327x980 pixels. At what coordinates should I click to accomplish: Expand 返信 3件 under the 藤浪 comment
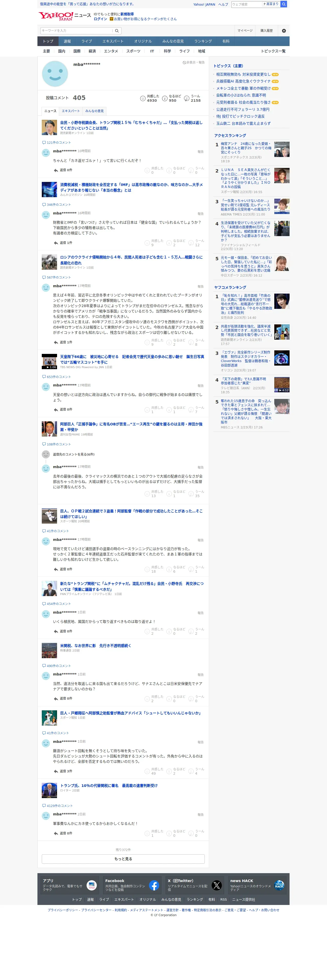[63, 771]
